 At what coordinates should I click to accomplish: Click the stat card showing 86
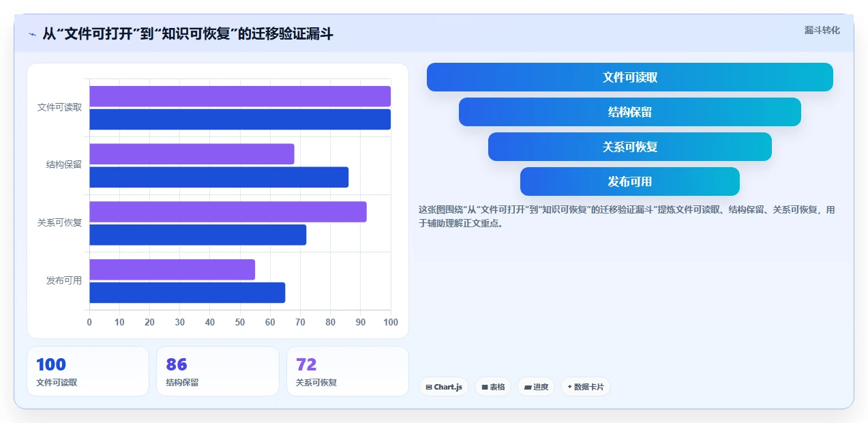click(x=218, y=371)
